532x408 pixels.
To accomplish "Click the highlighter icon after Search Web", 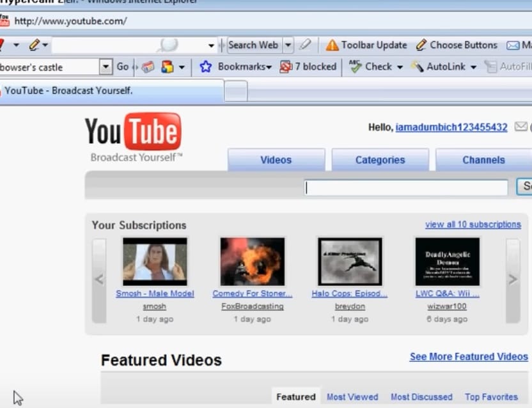I will pyautogui.click(x=305, y=45).
